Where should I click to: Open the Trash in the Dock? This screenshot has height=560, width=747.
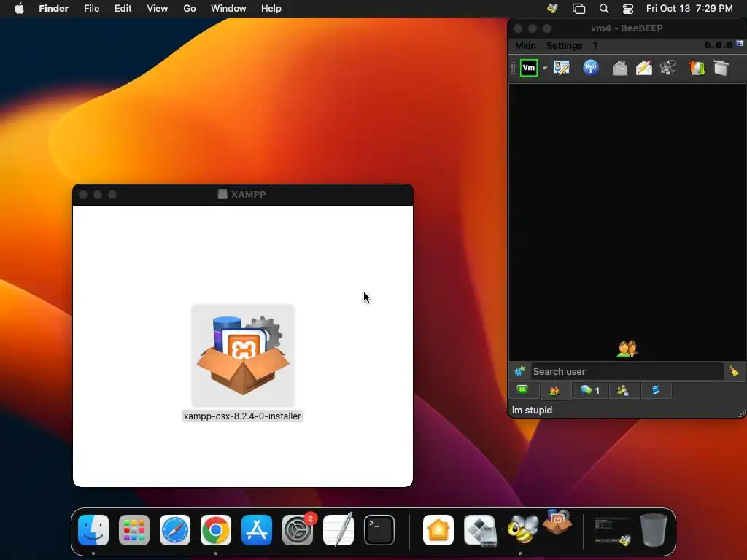coord(654,530)
